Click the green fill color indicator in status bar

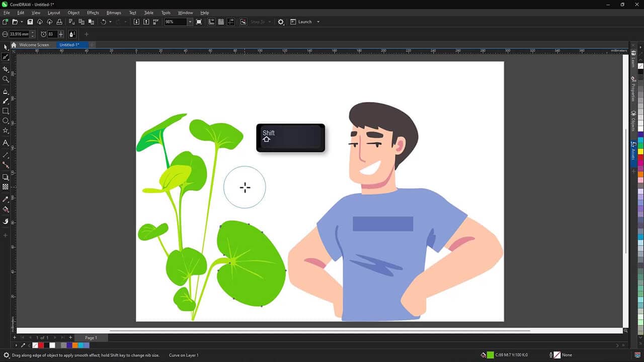(490, 355)
